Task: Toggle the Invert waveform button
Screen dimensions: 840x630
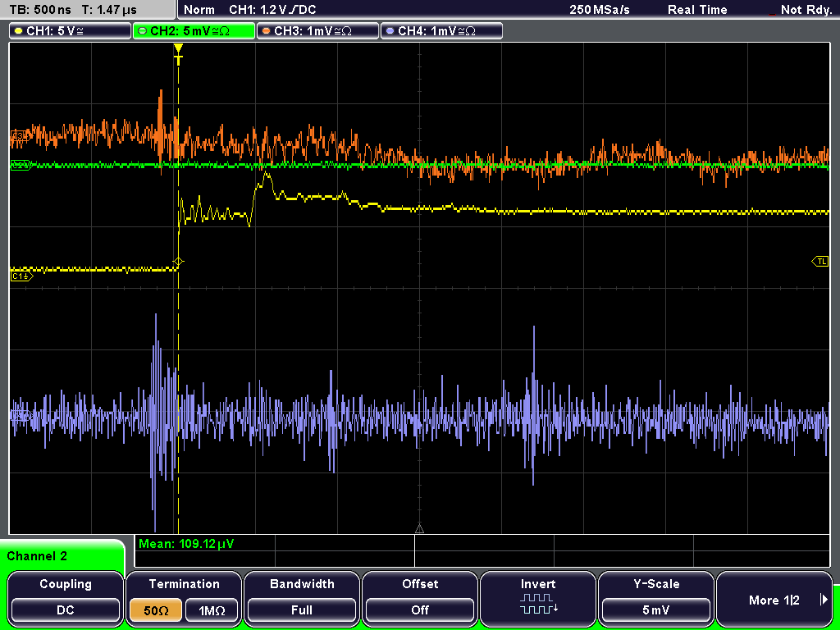Action: 538,598
